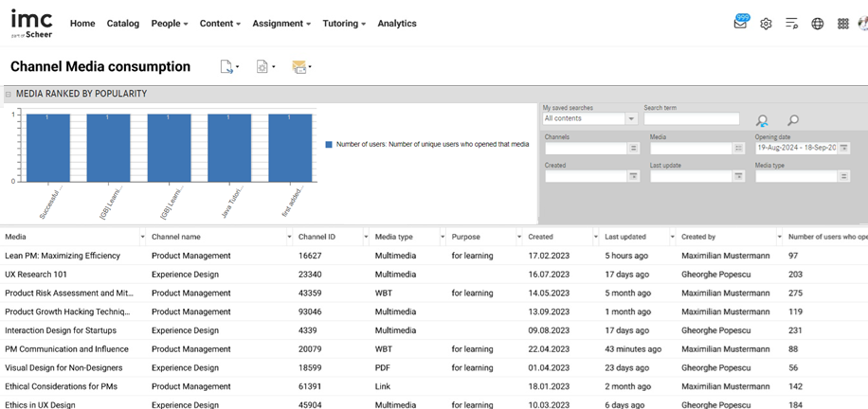Open the messages inbox envelope icon
This screenshot has width=868, height=409.
point(740,24)
